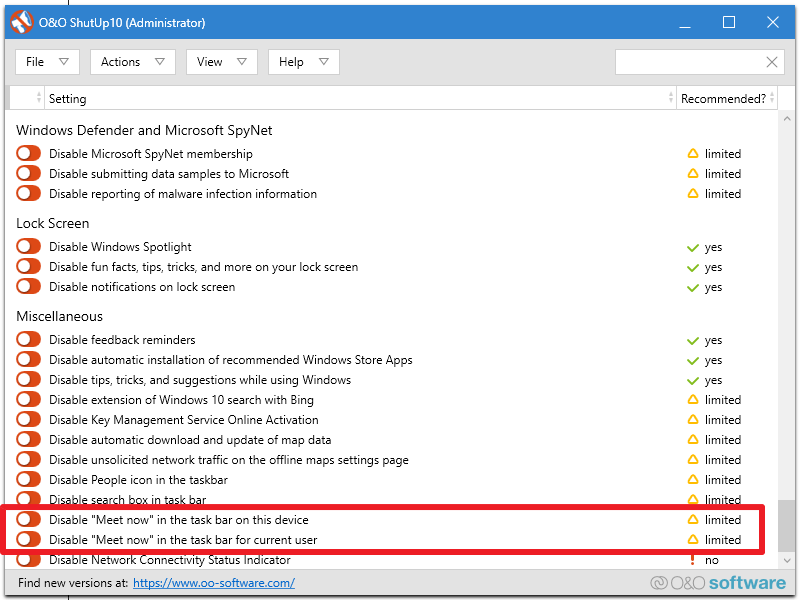The width and height of the screenshot is (800, 600).
Task: Click green checkmark for feedback reminders row
Action: coord(692,340)
